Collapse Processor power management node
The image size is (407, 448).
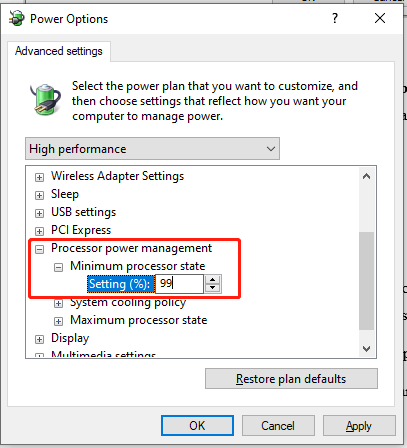39,249
